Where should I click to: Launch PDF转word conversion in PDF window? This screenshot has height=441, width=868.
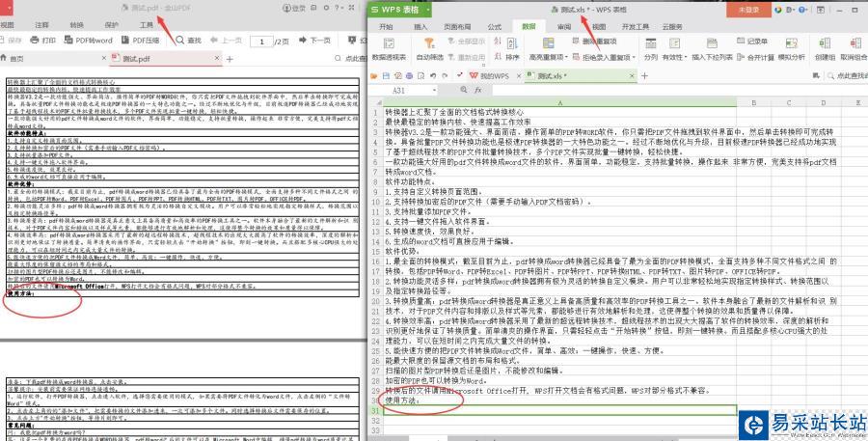click(88, 41)
